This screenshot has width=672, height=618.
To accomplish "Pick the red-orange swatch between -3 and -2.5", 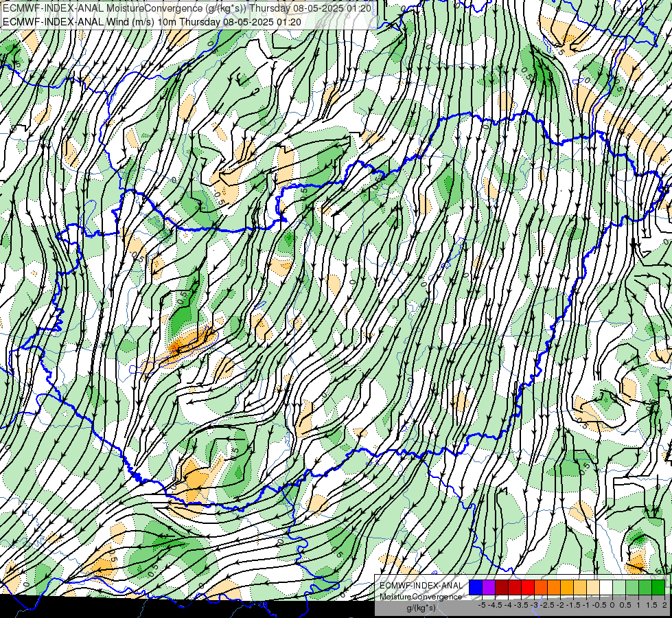I will point(541,587).
